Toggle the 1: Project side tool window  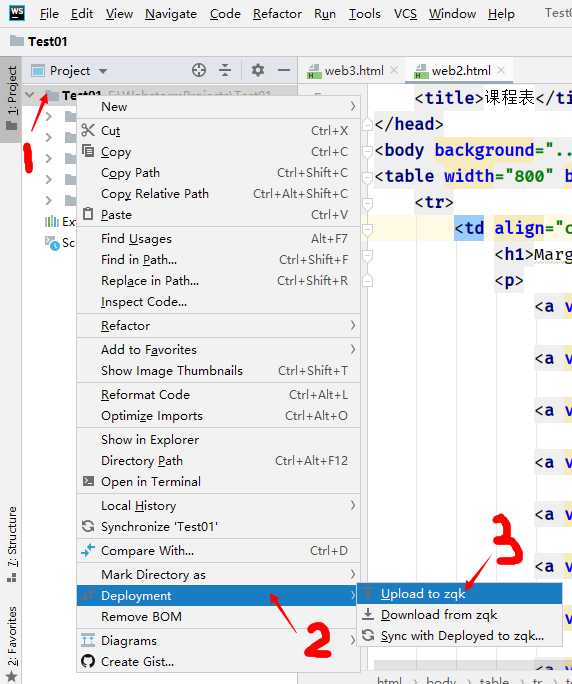12,98
